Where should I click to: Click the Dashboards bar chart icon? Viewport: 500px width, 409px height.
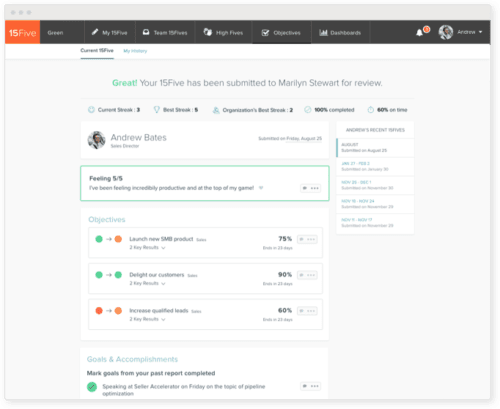[323, 32]
